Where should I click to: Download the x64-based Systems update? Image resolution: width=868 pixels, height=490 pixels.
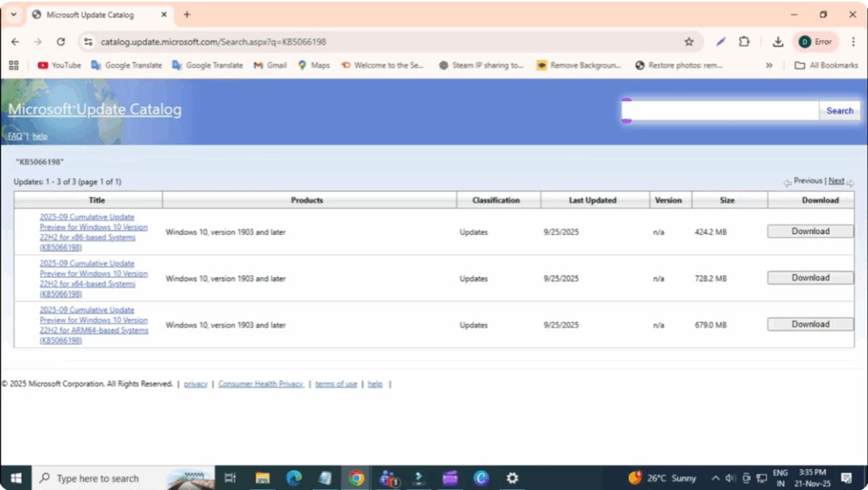810,277
